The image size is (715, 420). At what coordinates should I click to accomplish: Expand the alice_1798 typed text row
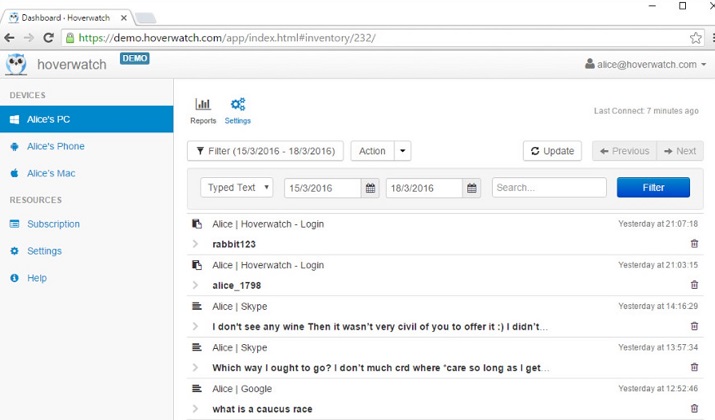[196, 285]
